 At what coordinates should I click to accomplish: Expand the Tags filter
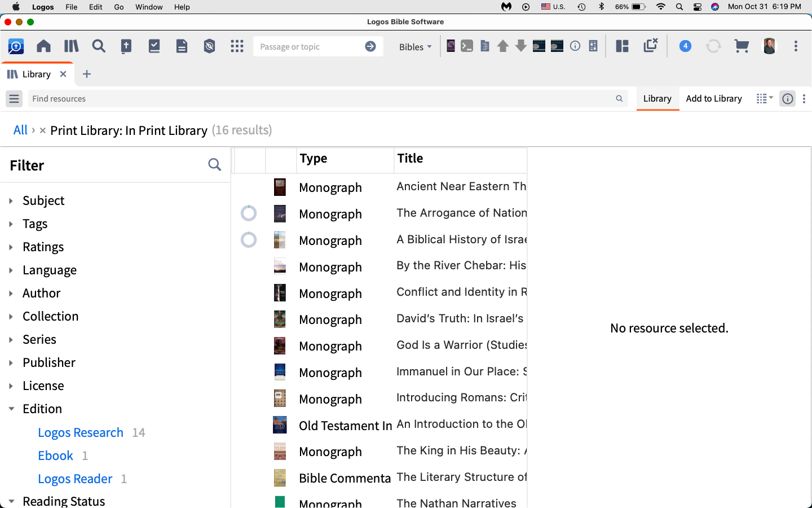click(11, 224)
